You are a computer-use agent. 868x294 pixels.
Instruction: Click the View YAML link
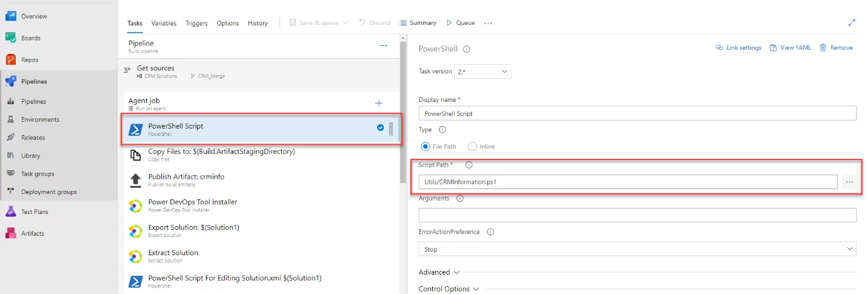point(790,48)
